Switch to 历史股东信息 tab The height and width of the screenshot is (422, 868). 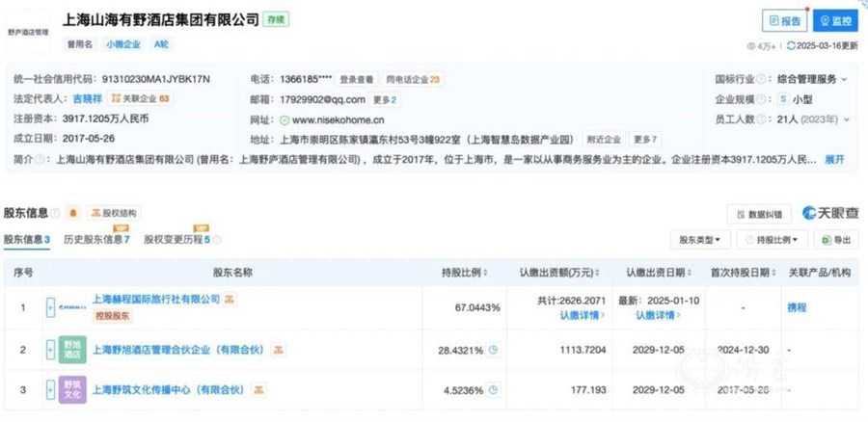tap(96, 240)
